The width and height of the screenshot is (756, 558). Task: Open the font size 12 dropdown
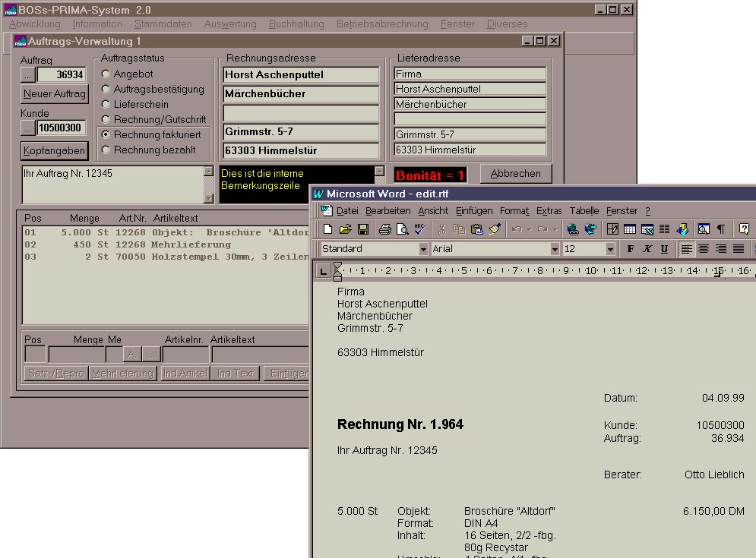[x=610, y=249]
